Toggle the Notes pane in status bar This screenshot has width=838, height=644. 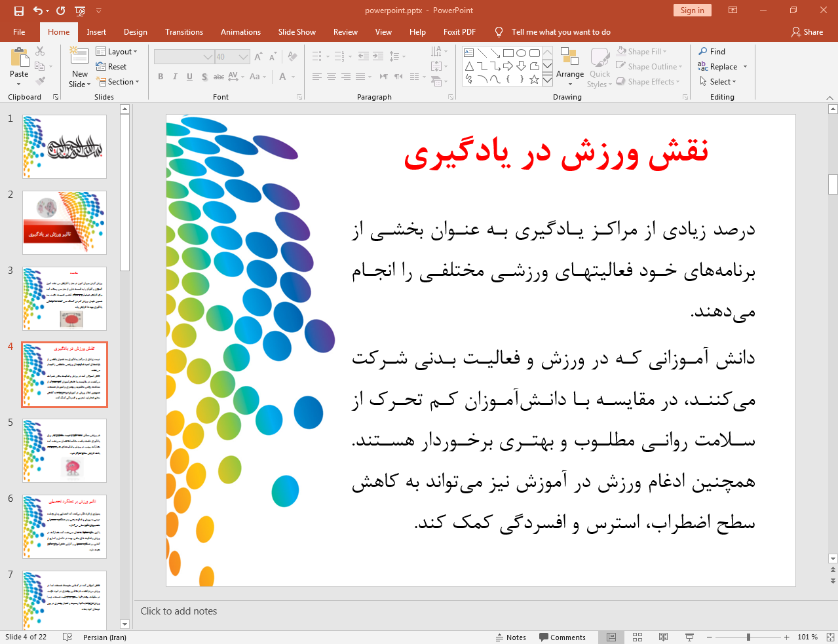511,637
